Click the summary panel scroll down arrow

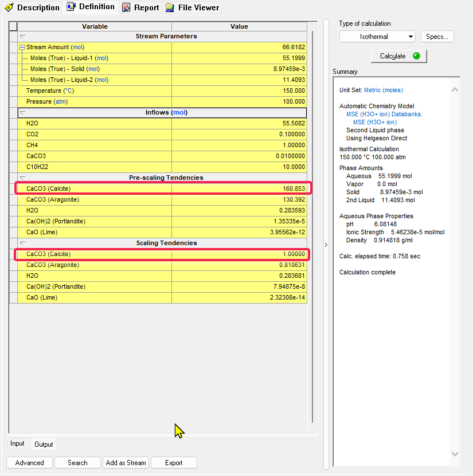[x=455, y=454]
